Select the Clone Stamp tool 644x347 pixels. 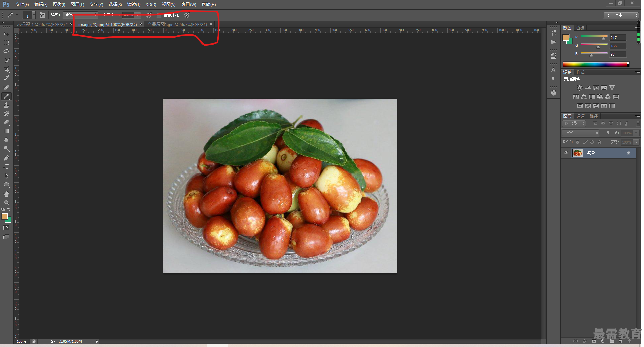6,105
